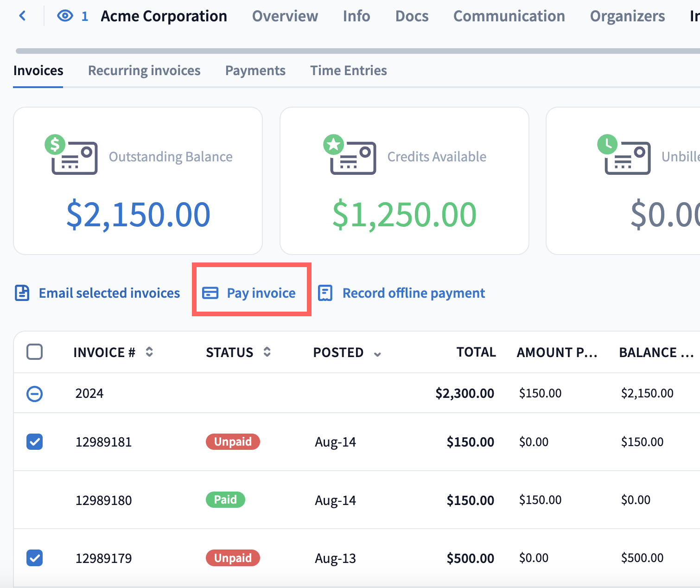Screen dimensions: 700x588
Task: Sort by Invoice # column arrows
Action: 149,352
